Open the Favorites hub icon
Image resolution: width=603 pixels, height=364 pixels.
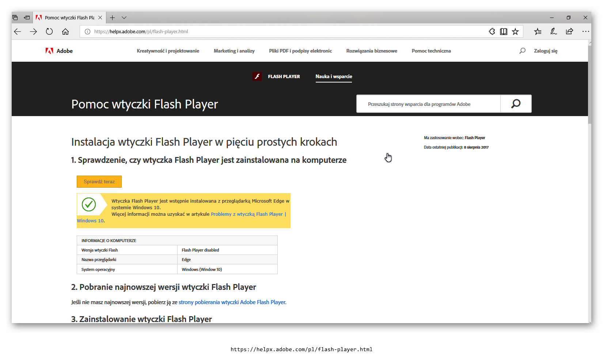point(538,31)
